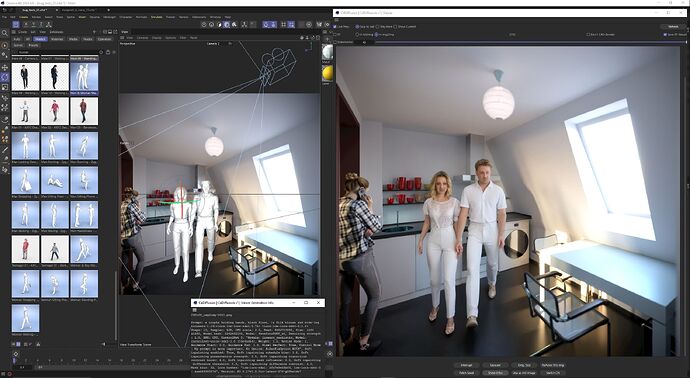Open the Window menu
690x378 pixels.
pos(216,17)
